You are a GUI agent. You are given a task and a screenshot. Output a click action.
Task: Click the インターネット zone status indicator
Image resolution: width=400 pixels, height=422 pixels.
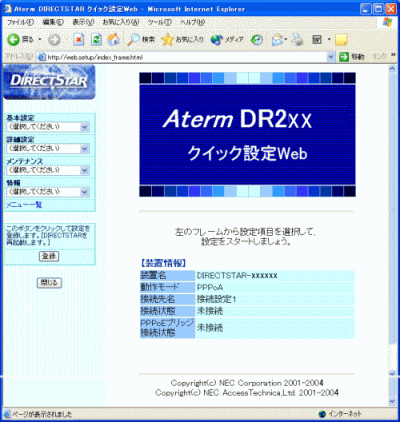(x=340, y=414)
